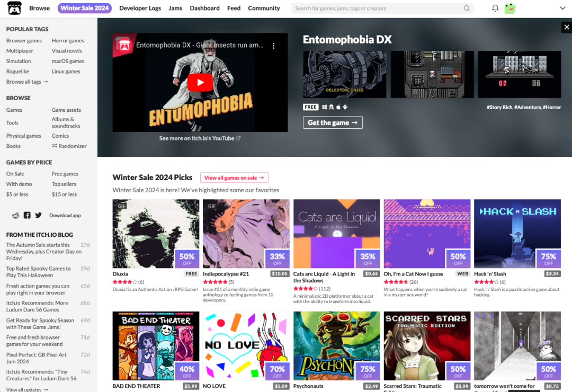The image size is (572, 392).
Task: Click Entomophobia DX title heading
Action: click(347, 39)
